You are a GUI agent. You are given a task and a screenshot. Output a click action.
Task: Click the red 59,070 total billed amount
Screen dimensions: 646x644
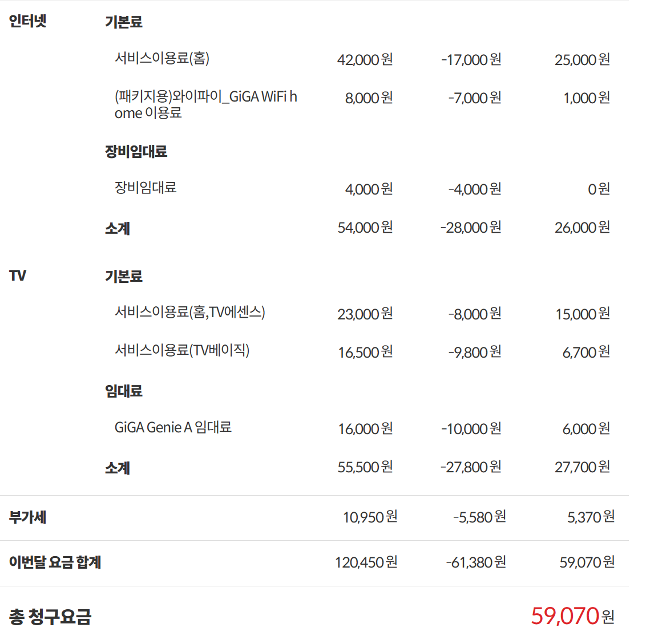(565, 616)
